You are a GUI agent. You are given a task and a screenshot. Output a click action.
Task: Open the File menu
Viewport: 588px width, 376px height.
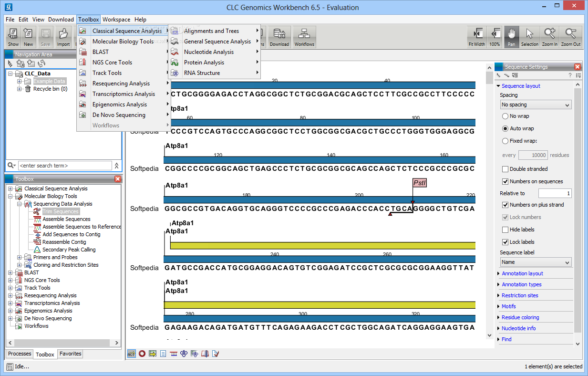coord(10,20)
